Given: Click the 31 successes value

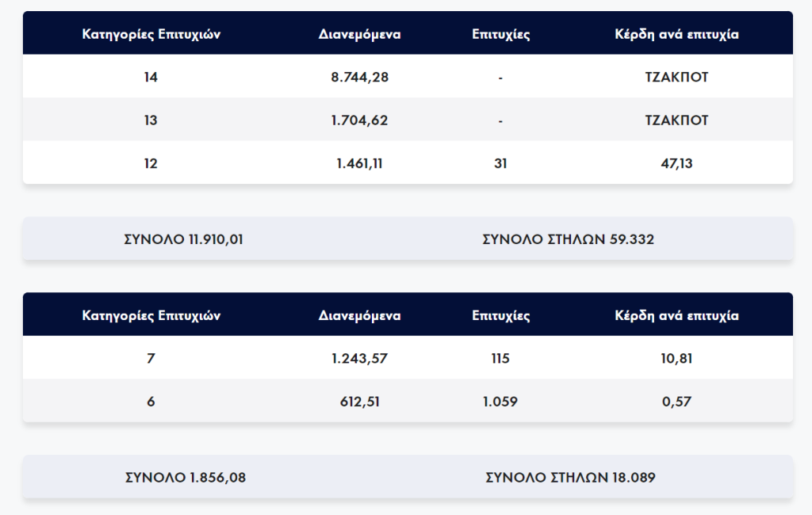Looking at the screenshot, I should click(x=500, y=163).
